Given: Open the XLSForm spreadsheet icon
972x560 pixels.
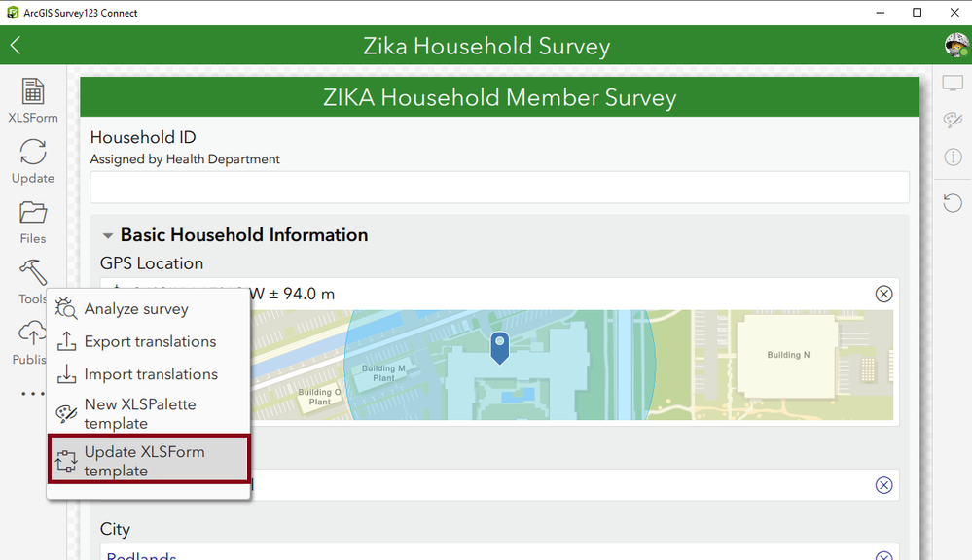Looking at the screenshot, I should point(33,93).
